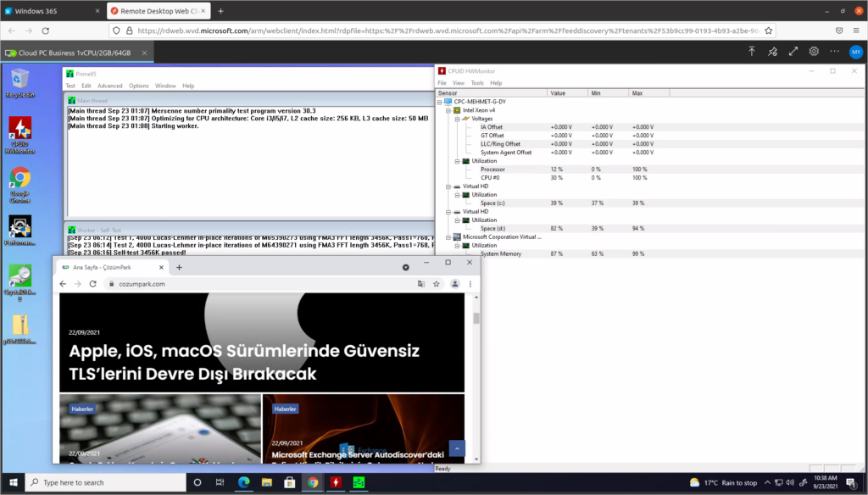Go back in the Chrome window
This screenshot has width=868, height=495.
coord(63,284)
